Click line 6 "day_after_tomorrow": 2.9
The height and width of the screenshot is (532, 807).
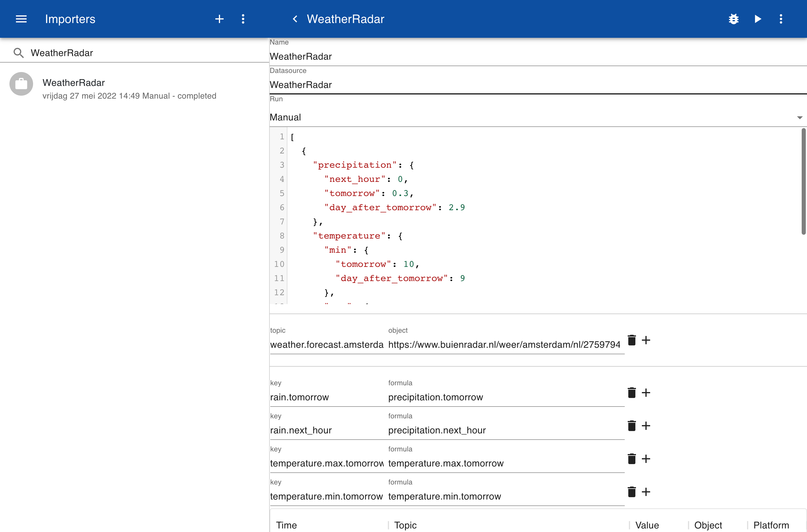395,207
